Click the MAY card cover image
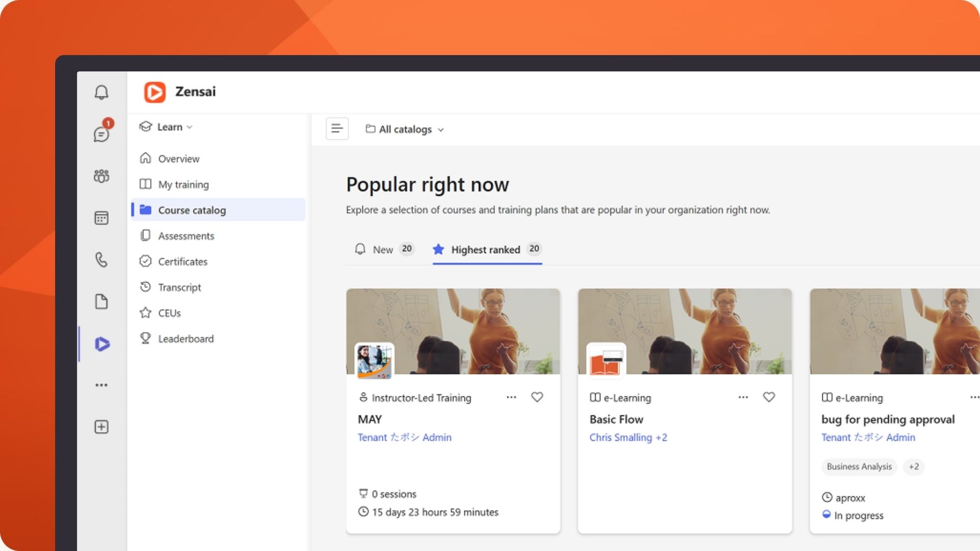The image size is (980, 551). pyautogui.click(x=453, y=332)
